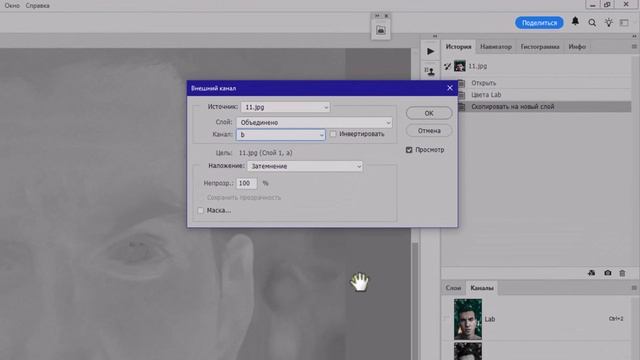The image size is (640, 360).
Task: Select the Каналы tab
Action: click(x=482, y=288)
